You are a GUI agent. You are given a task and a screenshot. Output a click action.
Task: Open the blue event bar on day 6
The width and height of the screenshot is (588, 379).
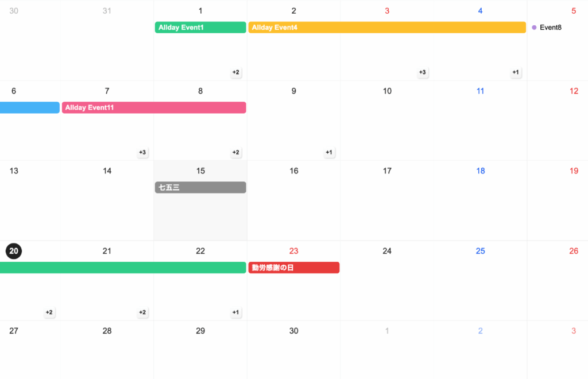pos(29,107)
